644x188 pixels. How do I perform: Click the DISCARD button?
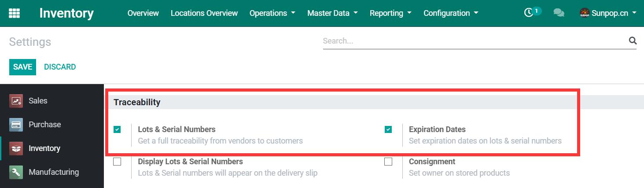(x=60, y=67)
